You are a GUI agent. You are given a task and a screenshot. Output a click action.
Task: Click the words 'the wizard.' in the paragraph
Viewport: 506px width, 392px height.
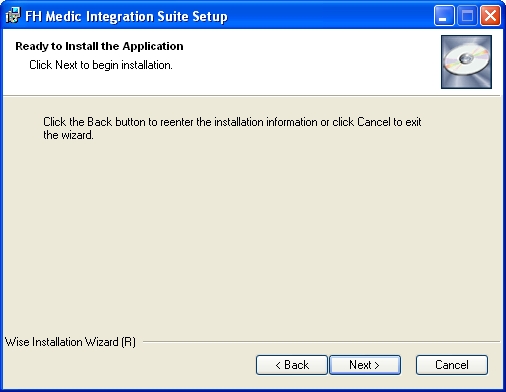pyautogui.click(x=68, y=135)
